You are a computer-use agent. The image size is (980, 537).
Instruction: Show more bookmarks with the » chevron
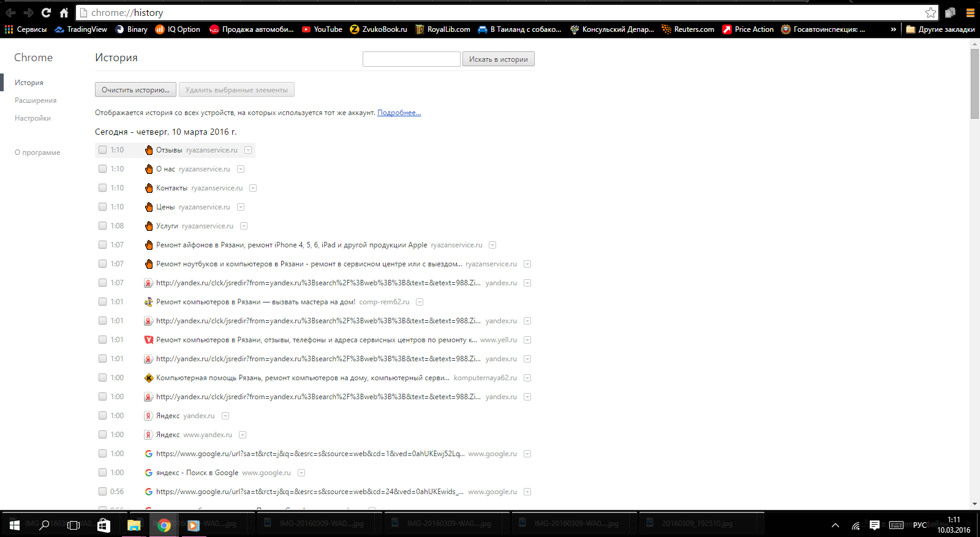(894, 29)
